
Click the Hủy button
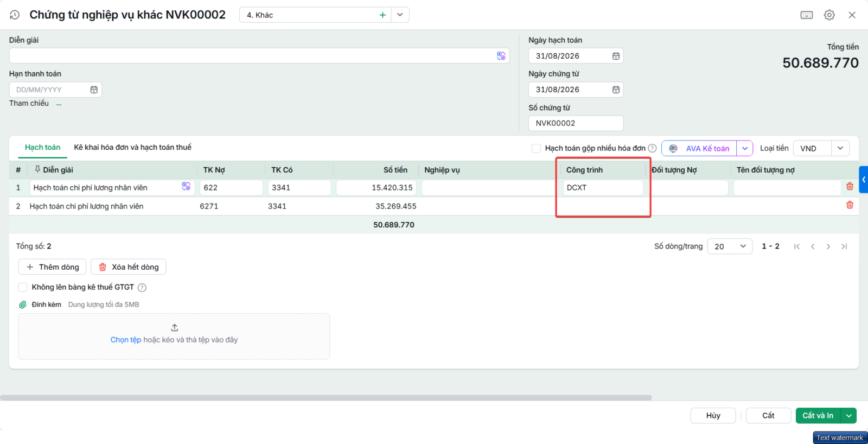713,416
